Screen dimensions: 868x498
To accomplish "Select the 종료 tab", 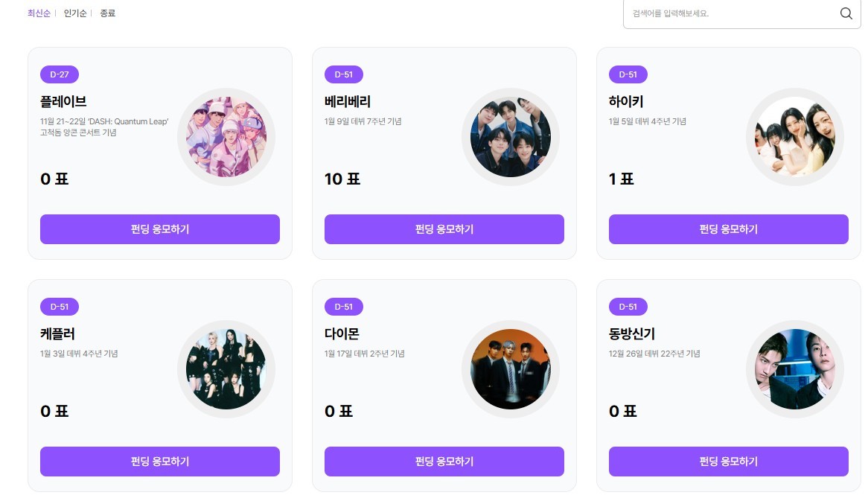I will point(108,13).
